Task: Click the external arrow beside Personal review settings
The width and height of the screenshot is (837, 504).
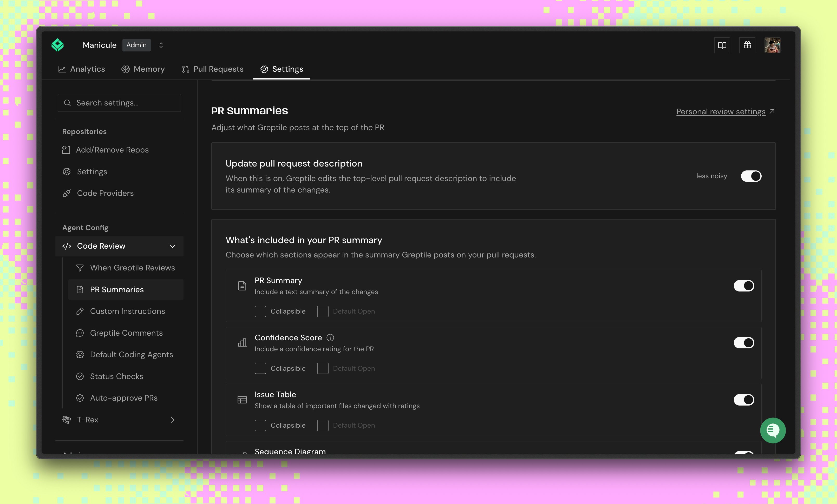Action: tap(772, 112)
